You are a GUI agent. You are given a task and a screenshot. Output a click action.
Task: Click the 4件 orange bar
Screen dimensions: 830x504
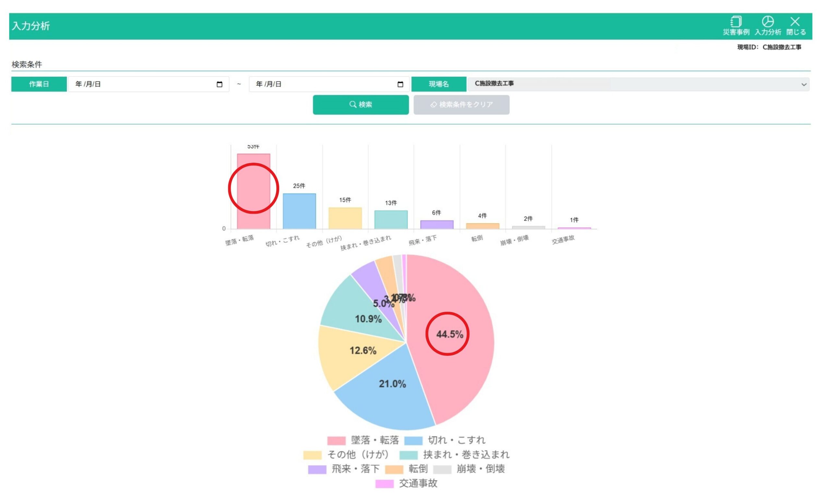click(483, 226)
